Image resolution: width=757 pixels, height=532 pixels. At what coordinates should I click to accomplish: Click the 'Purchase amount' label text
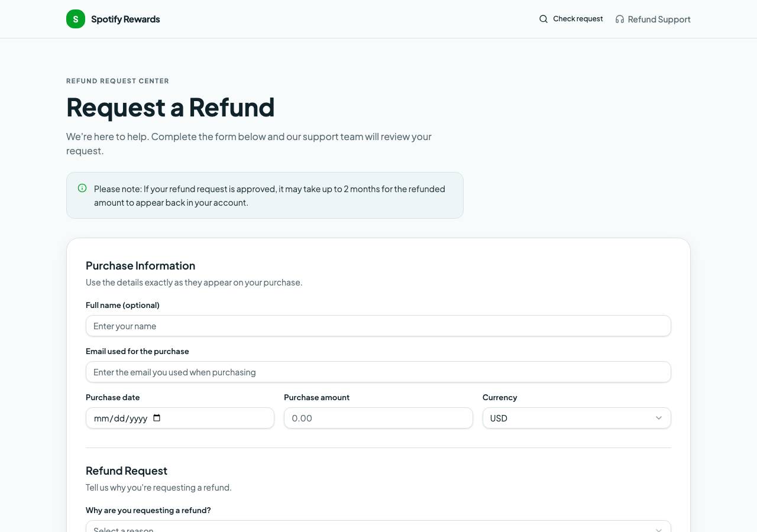(316, 397)
